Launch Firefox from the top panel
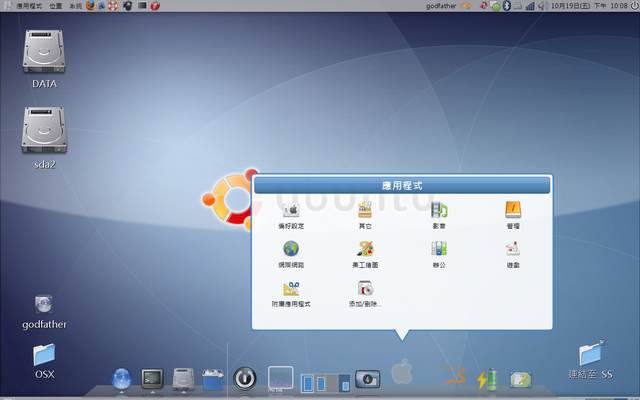This screenshot has height=400, width=640. (91, 5)
